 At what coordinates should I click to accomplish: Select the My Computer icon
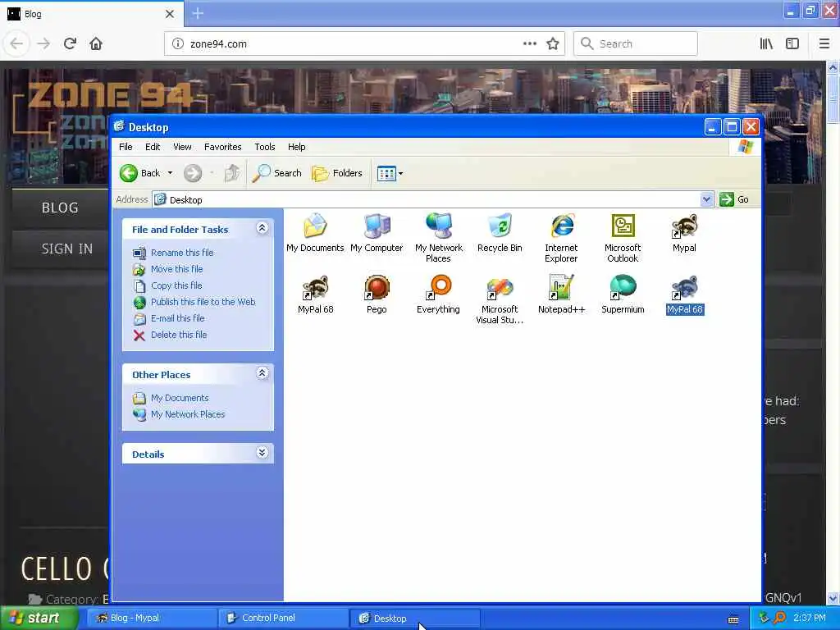(377, 232)
